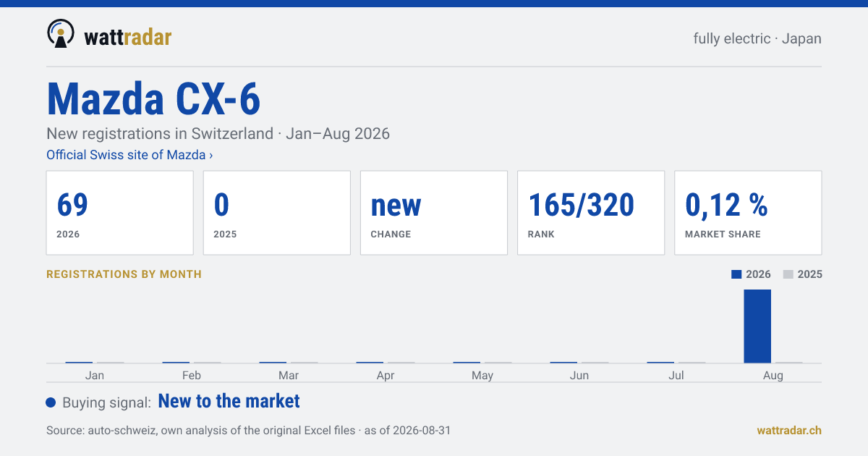Screen dimensions: 868x456
Task: Click the REGISTRATIONS BY MONTH title
Action: 124,274
